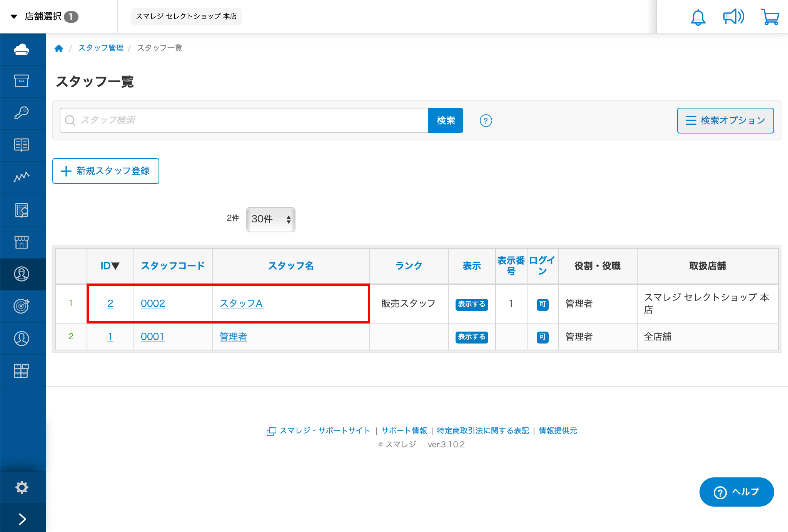The height and width of the screenshot is (532, 788).
Task: Click the question mark help icon beside 検索
Action: (x=486, y=120)
